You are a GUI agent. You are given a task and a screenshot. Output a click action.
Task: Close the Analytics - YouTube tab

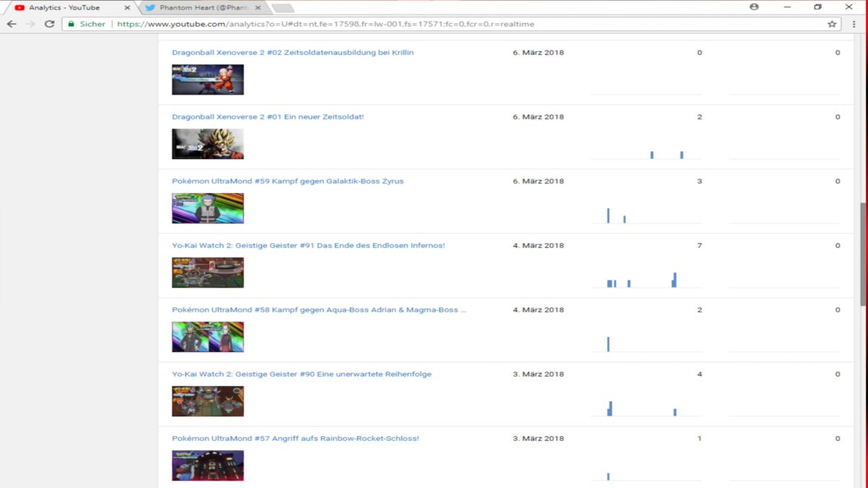click(127, 7)
